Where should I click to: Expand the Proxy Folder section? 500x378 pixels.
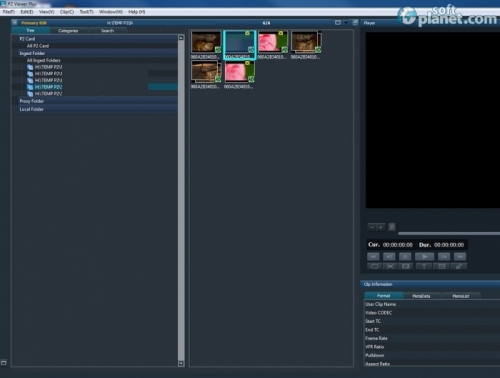pyautogui.click(x=15, y=101)
